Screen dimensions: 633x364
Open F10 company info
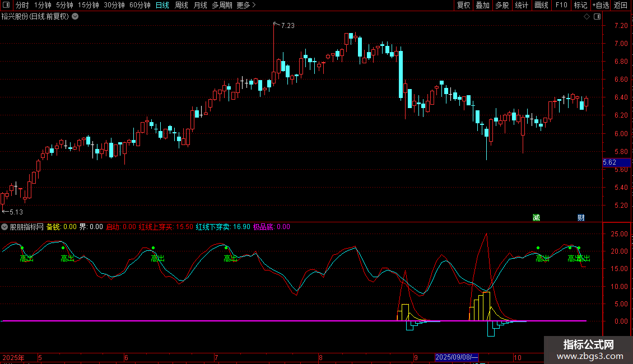click(561, 5)
